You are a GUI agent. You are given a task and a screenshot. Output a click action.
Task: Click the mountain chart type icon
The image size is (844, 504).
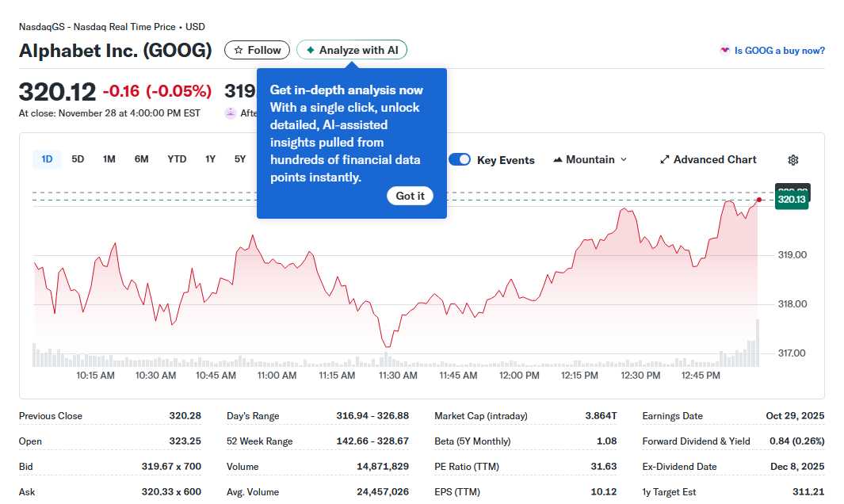pyautogui.click(x=558, y=160)
